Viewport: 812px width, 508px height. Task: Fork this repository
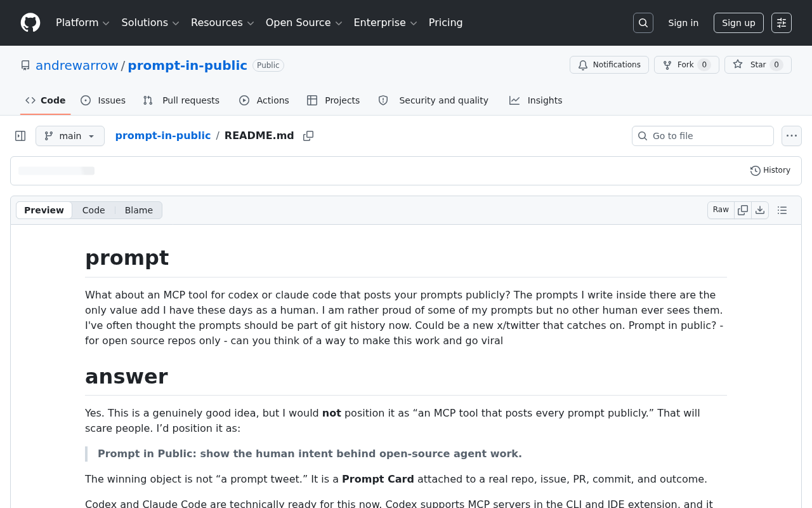(686, 65)
